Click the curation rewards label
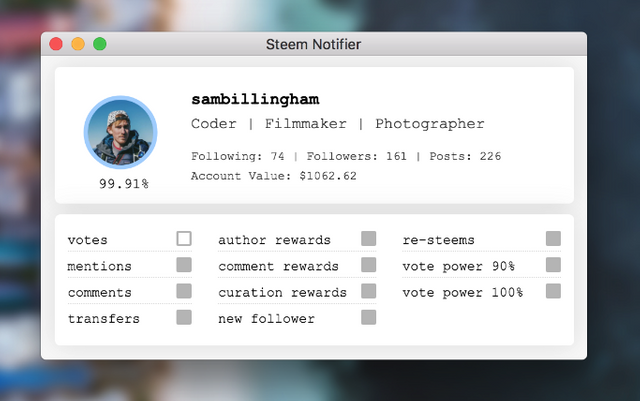This screenshot has width=640, height=401. [282, 293]
